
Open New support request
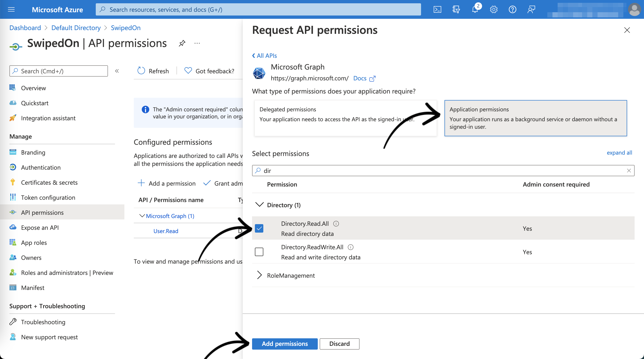(x=49, y=337)
